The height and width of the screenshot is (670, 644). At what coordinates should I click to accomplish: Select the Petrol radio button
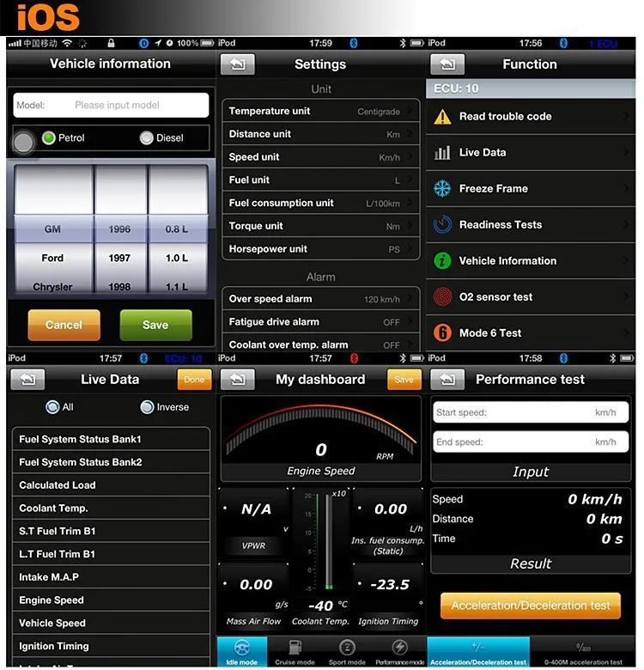click(x=49, y=138)
